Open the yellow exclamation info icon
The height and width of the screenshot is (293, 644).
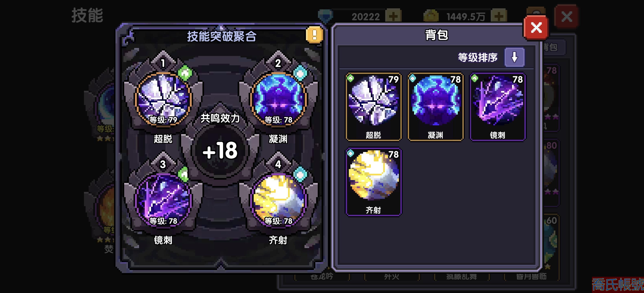314,35
